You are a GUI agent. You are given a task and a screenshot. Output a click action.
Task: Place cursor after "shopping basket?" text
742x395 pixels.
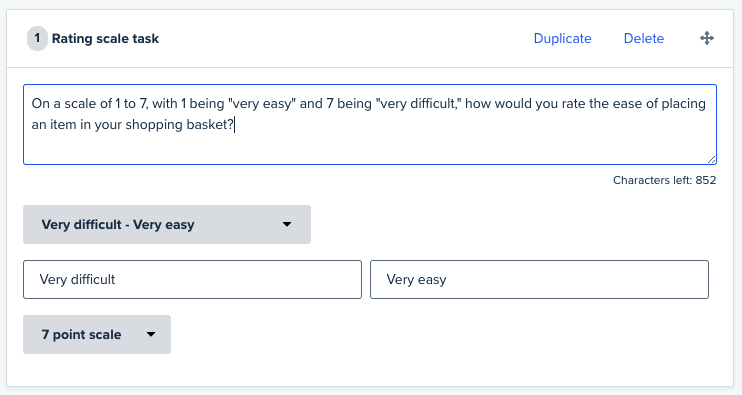click(x=235, y=125)
